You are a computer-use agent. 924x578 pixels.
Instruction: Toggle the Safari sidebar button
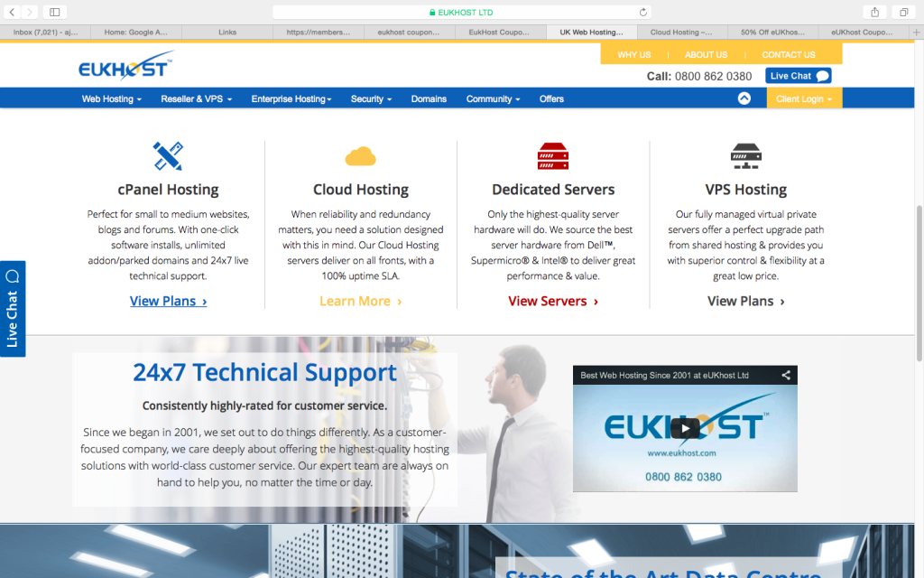click(54, 12)
